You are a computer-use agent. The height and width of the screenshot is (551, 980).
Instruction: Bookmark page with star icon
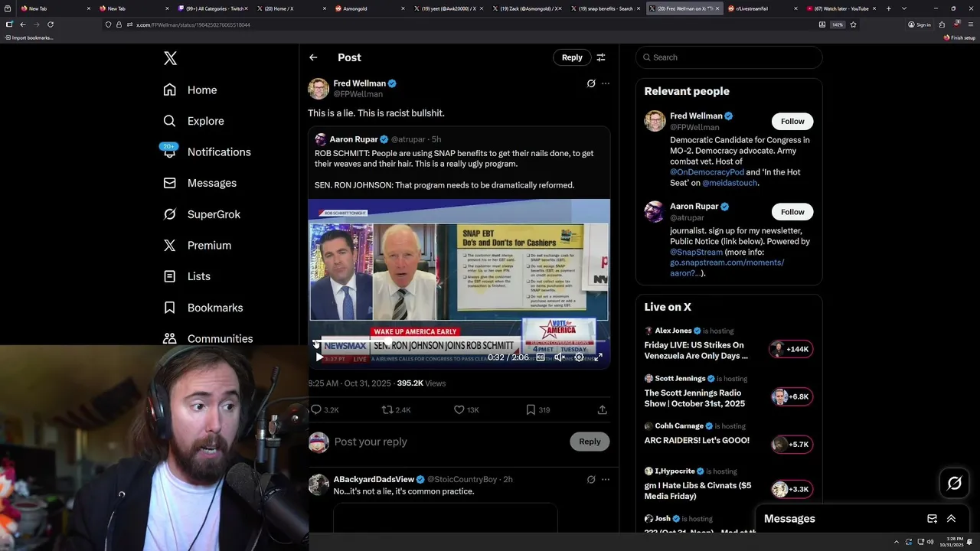coord(853,24)
